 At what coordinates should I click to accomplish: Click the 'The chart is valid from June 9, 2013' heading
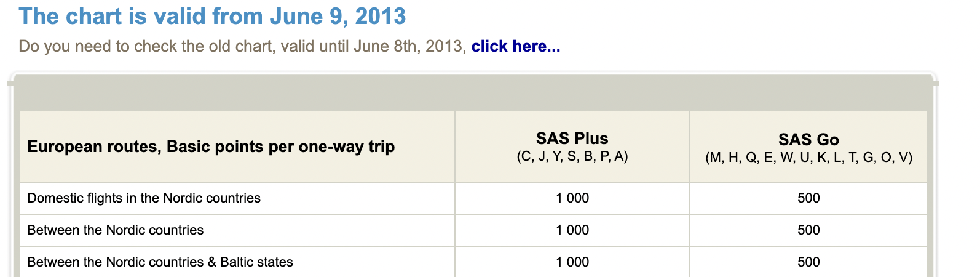(212, 17)
